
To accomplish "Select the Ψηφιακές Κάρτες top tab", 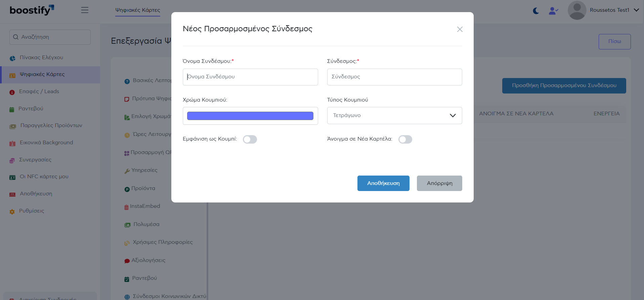I will (x=138, y=10).
